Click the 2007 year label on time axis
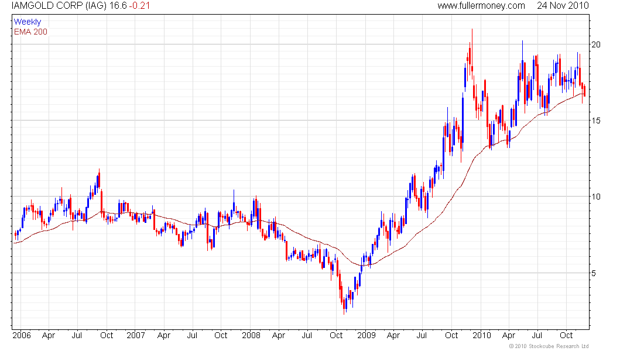The image size is (644, 351). click(x=136, y=335)
